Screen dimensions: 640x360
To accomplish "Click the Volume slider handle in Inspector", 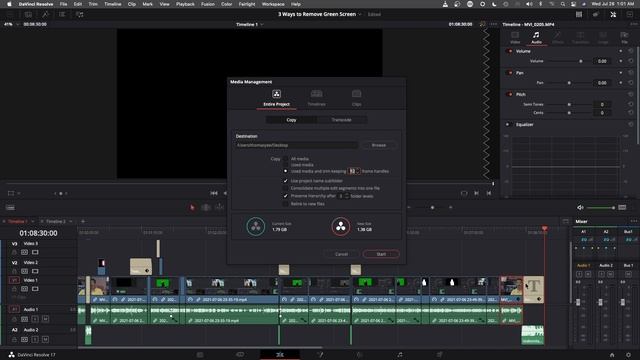I will [581, 61].
